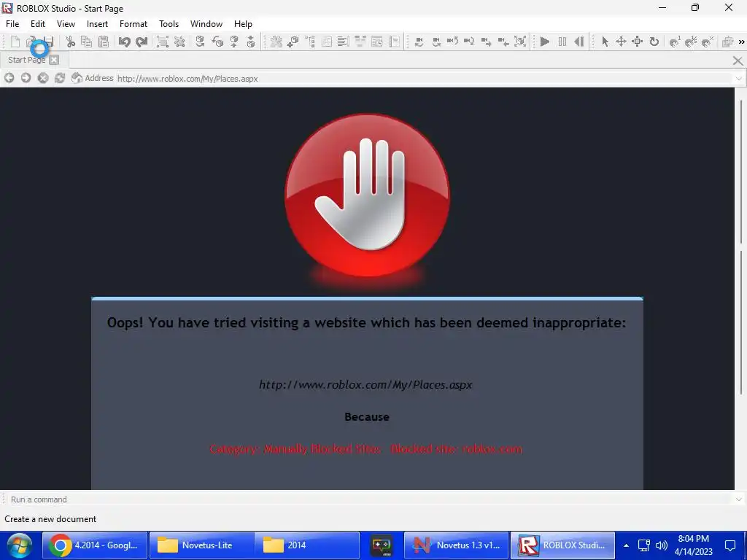This screenshot has width=747, height=560.
Task: Close the Start Page tab
Action: (54, 60)
